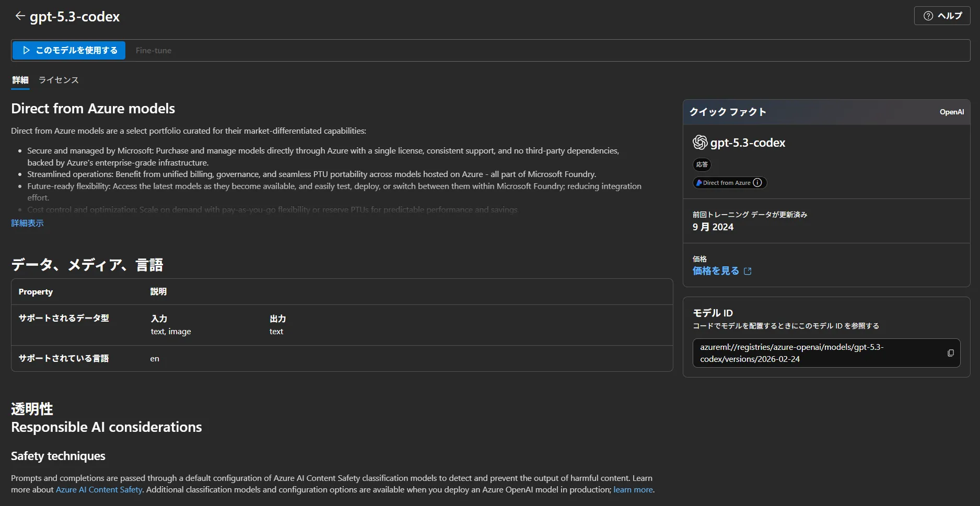Open the 価格を見る pricing link
Image resolution: width=980 pixels, height=506 pixels.
[716, 271]
